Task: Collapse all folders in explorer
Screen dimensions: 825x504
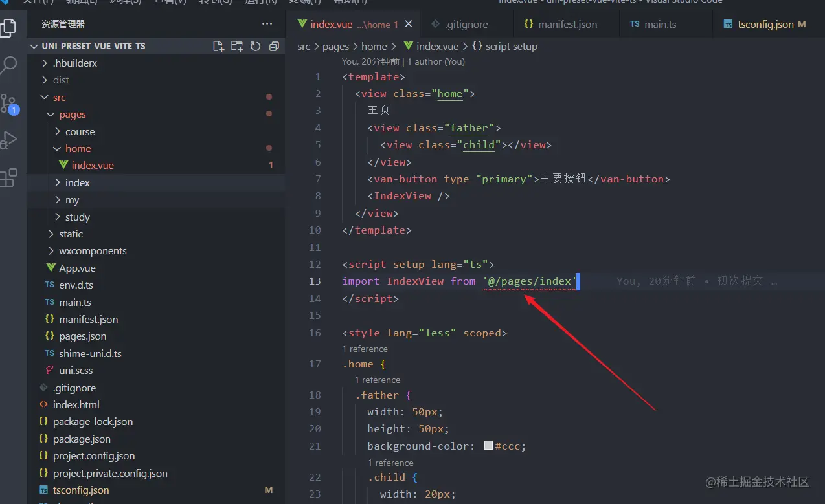Action: [274, 47]
